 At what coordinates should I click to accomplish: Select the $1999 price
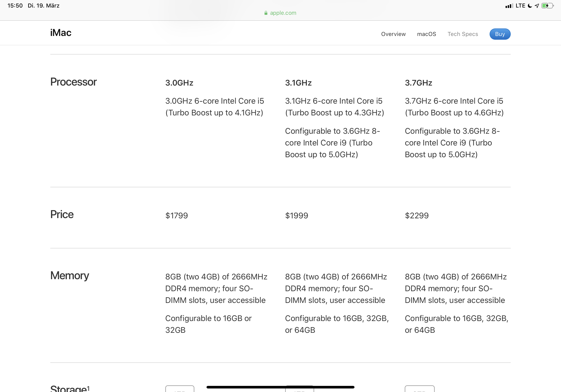pos(296,216)
